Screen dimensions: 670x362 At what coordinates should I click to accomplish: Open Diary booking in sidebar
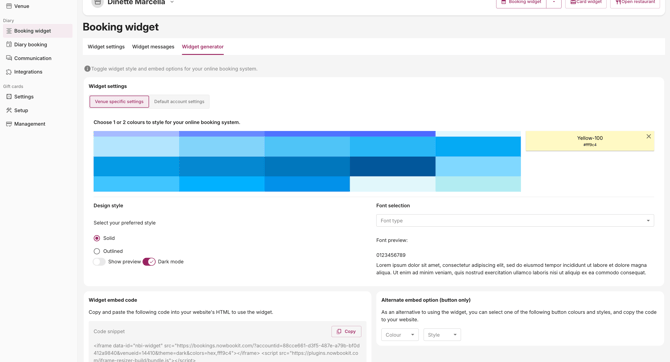point(38,44)
